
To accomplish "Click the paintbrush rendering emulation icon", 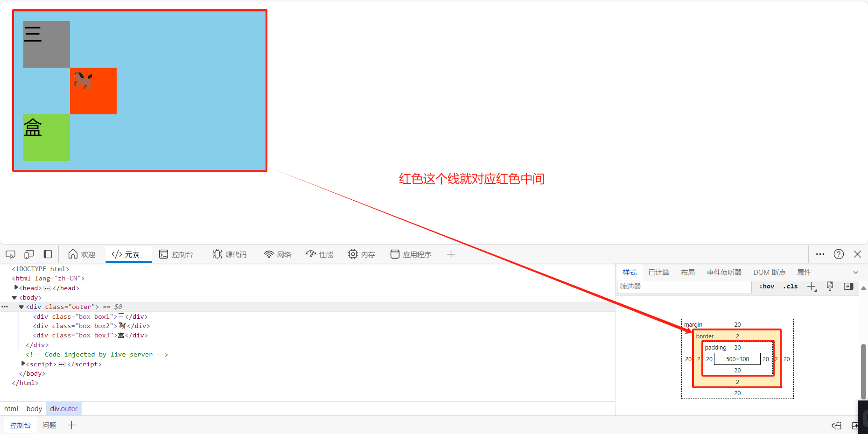I will click(x=830, y=287).
